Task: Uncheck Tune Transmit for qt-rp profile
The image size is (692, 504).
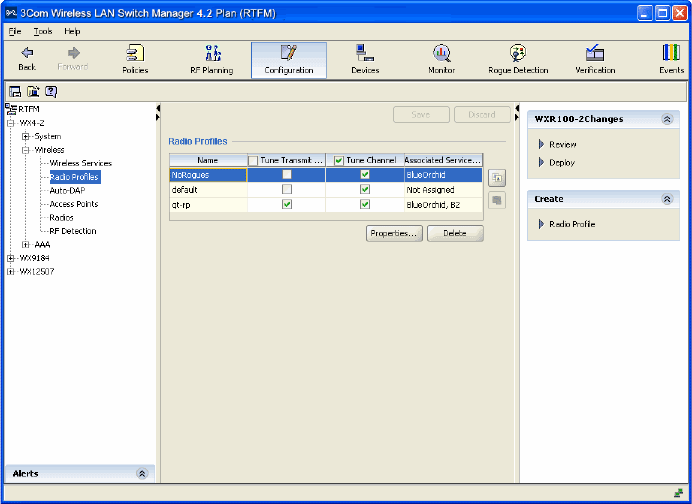Action: [287, 205]
